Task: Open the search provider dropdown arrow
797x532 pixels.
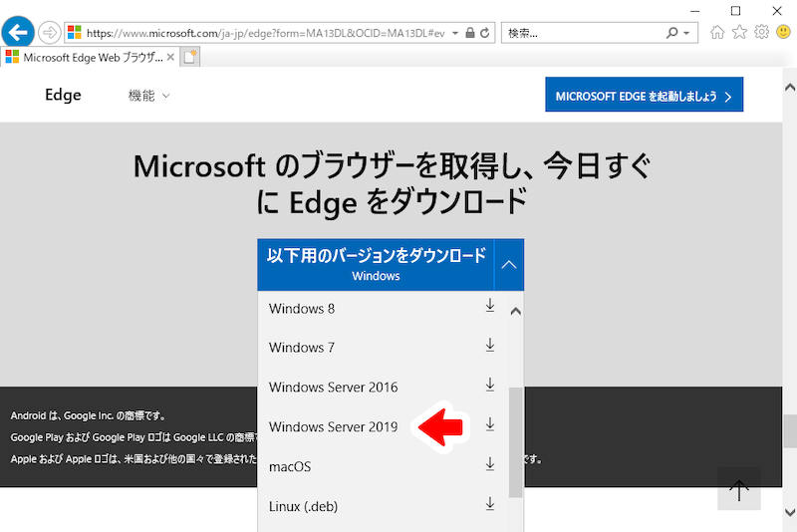Action: click(686, 33)
